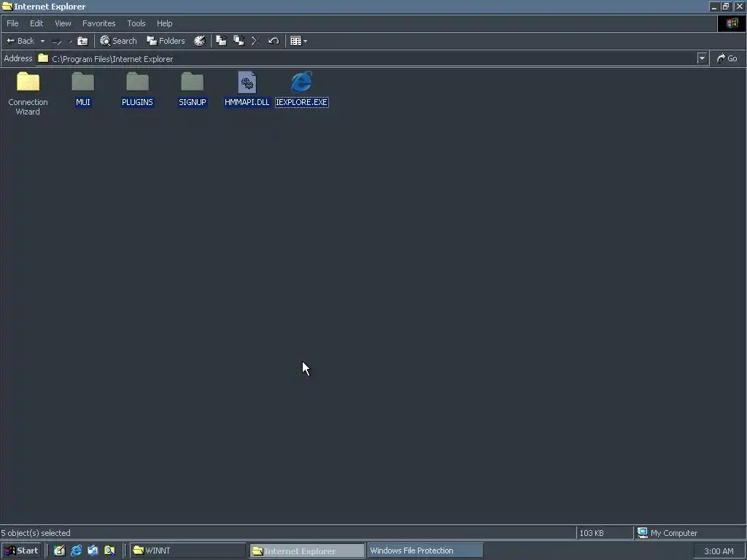Click the Windows flag throbber logo

[732, 23]
